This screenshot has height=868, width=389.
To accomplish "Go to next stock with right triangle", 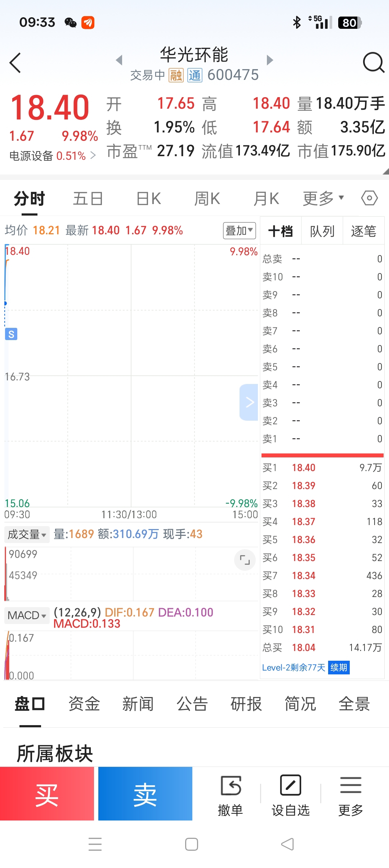I will (x=270, y=60).
